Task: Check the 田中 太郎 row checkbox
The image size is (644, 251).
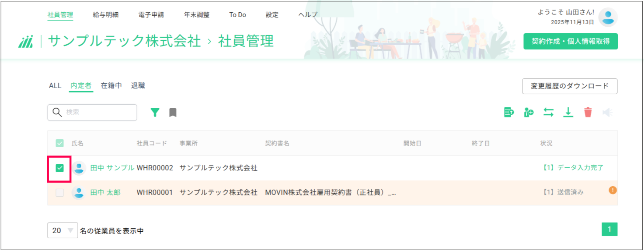Action: coord(59,193)
